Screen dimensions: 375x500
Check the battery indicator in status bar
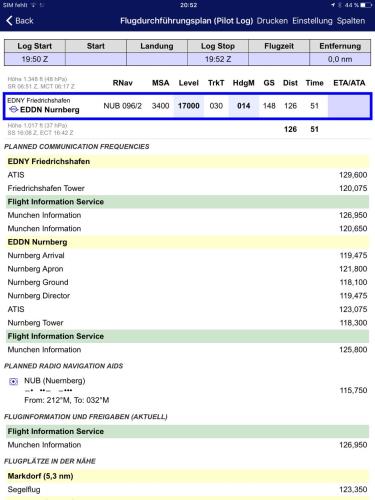click(x=366, y=5)
